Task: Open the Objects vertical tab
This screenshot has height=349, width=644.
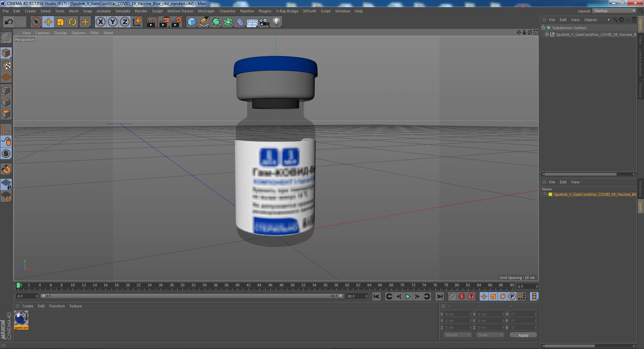Action: coord(641,24)
